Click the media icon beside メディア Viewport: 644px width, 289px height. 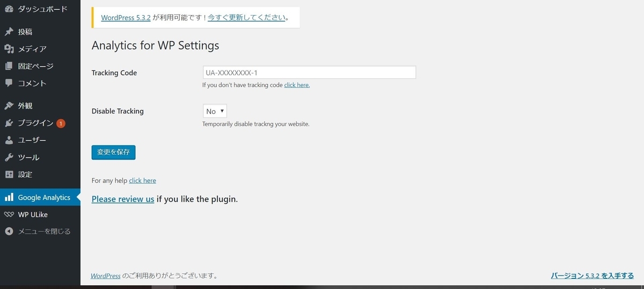point(9,49)
